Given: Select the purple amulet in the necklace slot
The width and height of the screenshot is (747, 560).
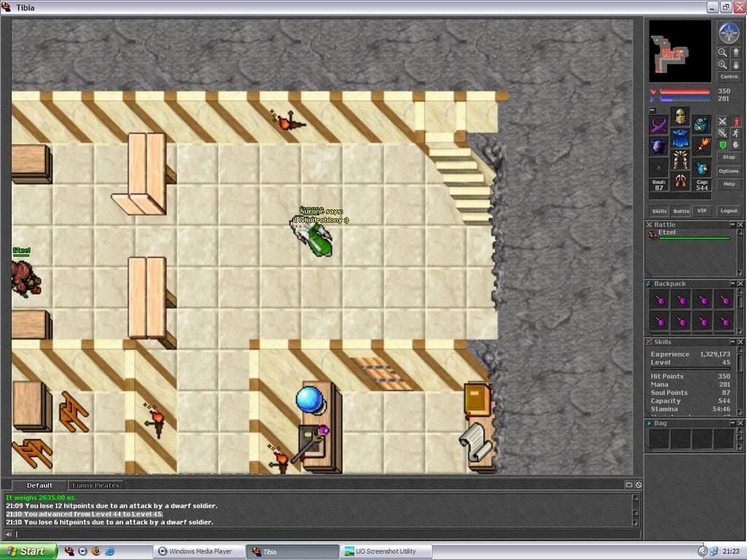Looking at the screenshot, I should (x=659, y=125).
